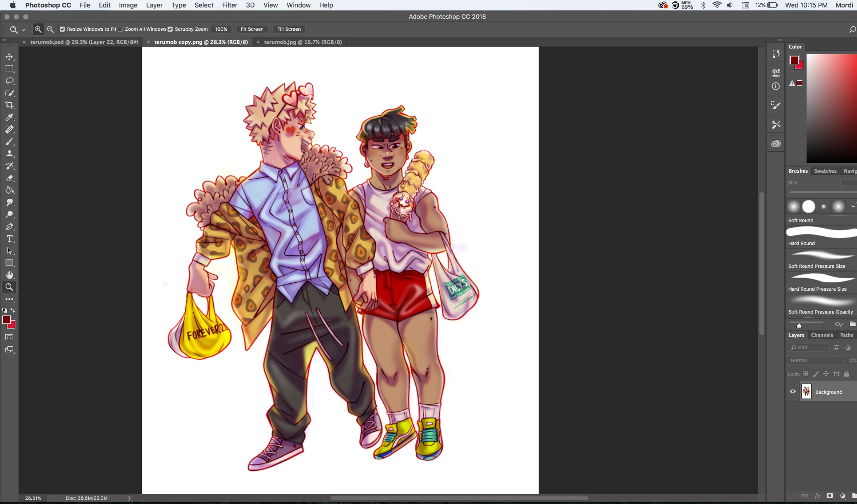Expand the collapsed panel dock arrows

tap(780, 40)
